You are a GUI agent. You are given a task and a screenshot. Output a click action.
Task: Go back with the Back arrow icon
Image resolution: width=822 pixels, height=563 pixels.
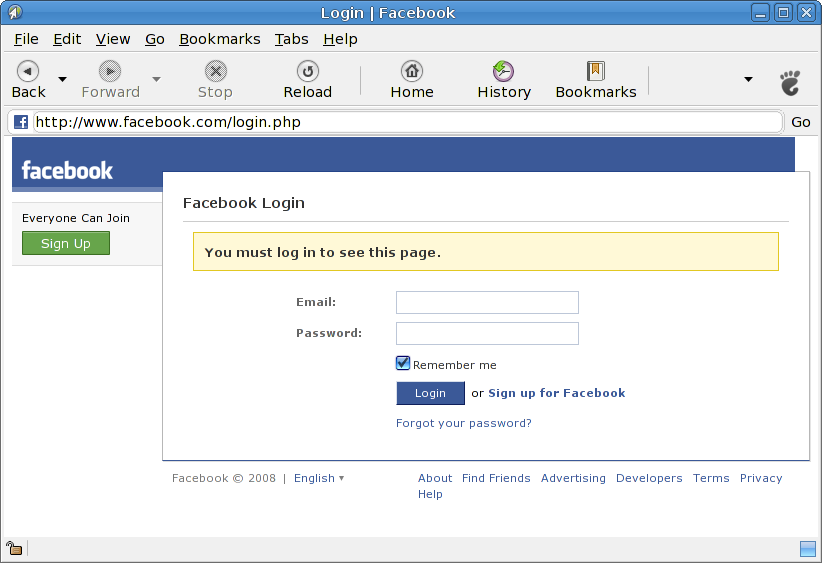pos(28,71)
